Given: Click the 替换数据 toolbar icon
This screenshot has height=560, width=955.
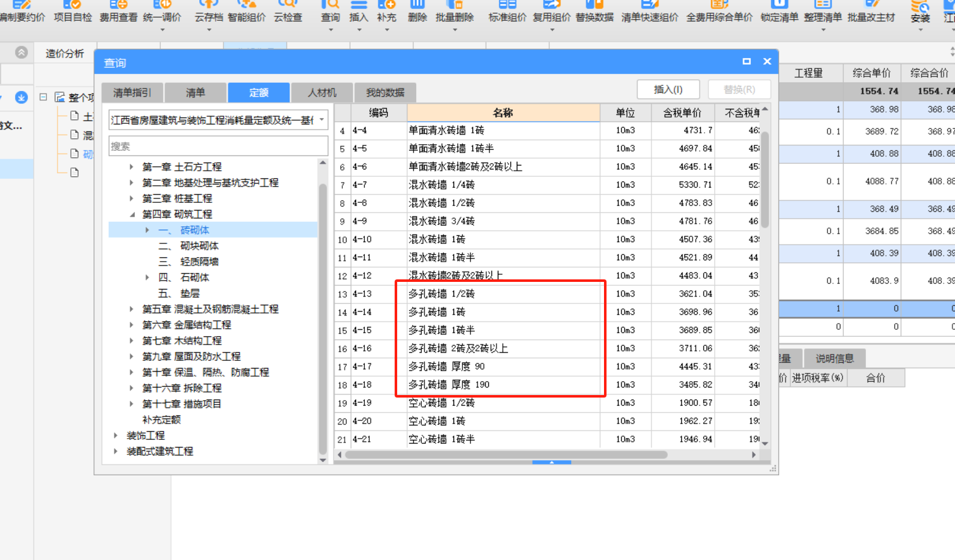Looking at the screenshot, I should point(595,11).
